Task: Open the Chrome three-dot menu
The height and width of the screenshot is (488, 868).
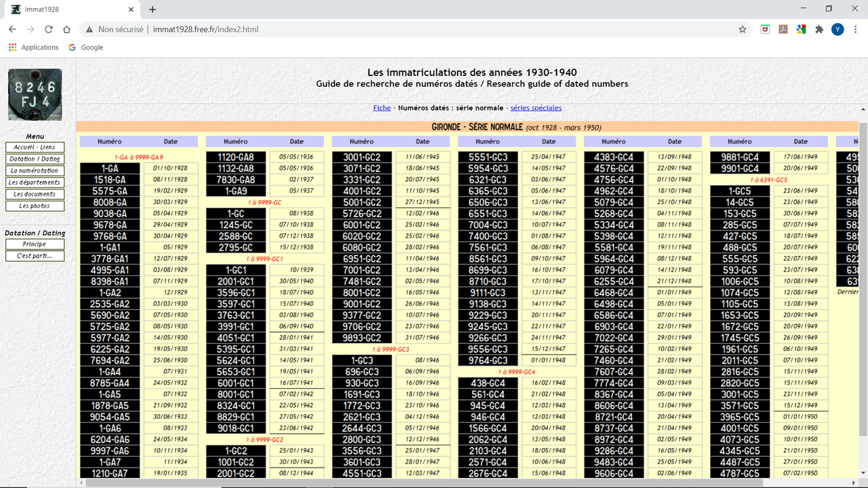Action: [x=855, y=29]
